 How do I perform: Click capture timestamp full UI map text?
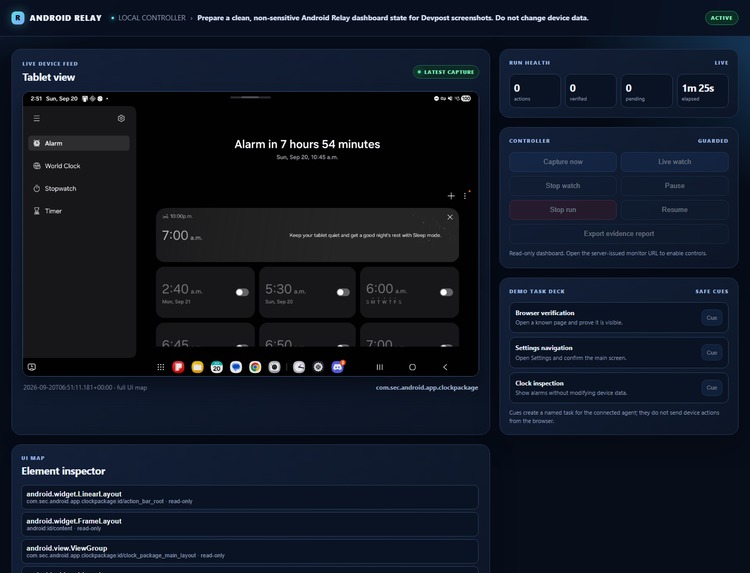85,387
